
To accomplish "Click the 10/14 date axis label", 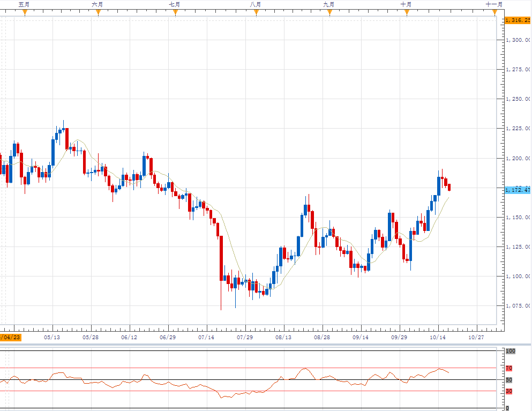I will [438, 338].
